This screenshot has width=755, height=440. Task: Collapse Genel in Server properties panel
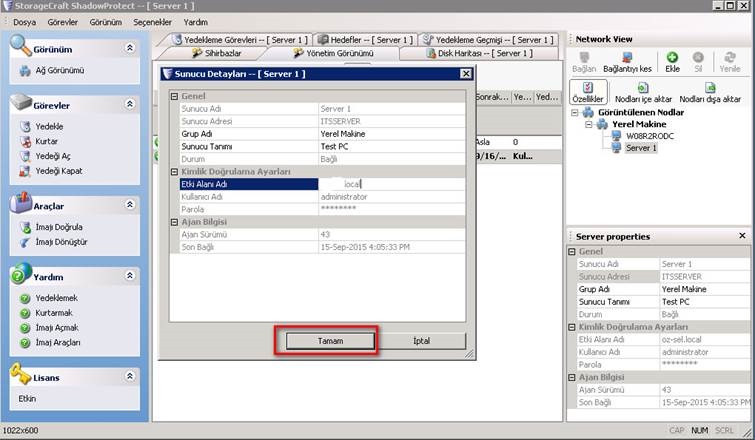pos(572,252)
